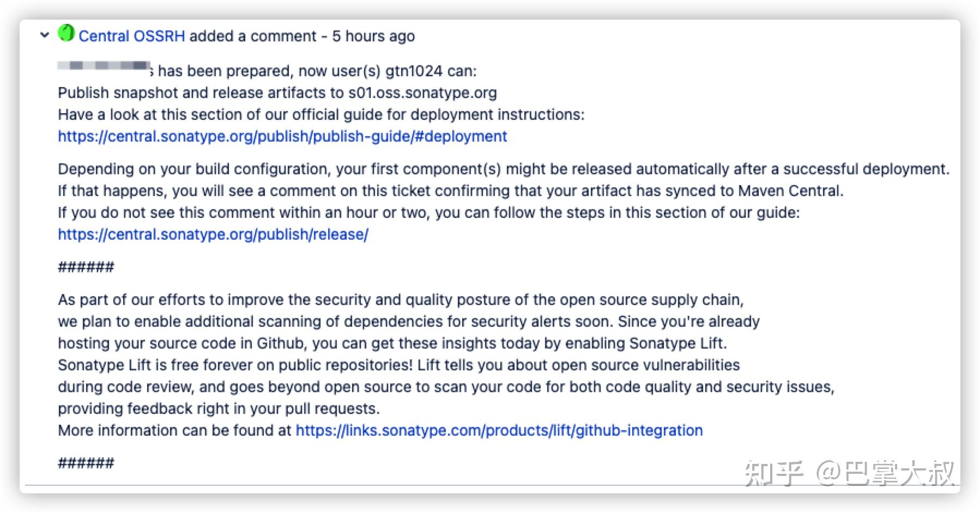This screenshot has height=513, width=980.
Task: Open the Sonatype Lift github-integration link
Action: [x=499, y=430]
